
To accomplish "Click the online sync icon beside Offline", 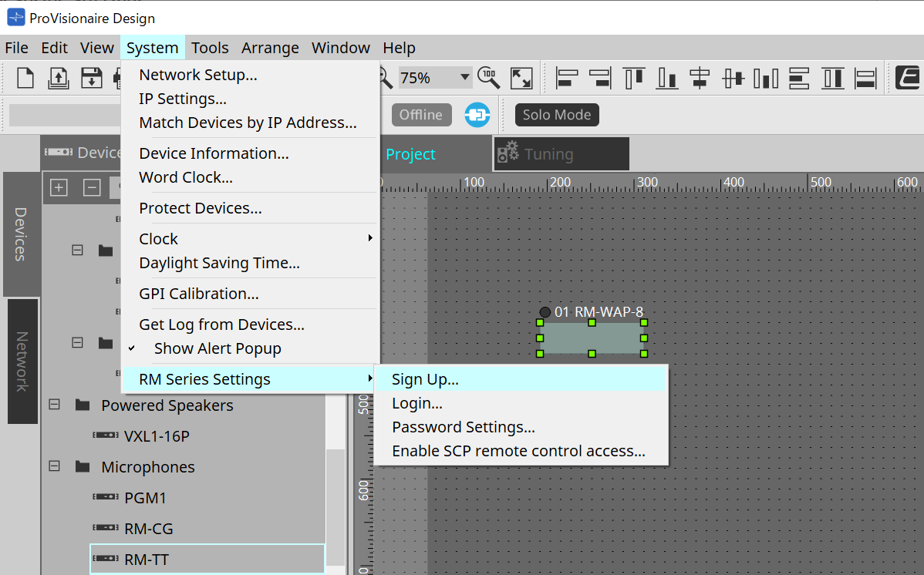I will [x=477, y=115].
